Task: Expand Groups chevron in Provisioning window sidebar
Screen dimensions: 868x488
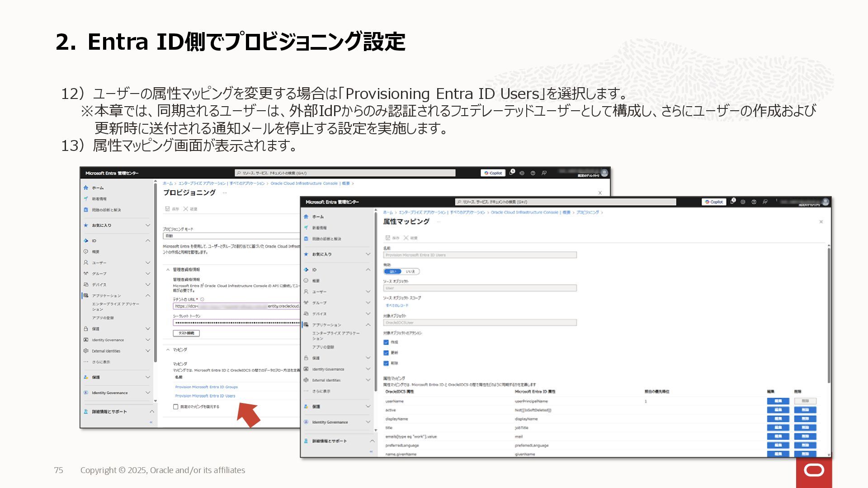Action: click(x=147, y=273)
